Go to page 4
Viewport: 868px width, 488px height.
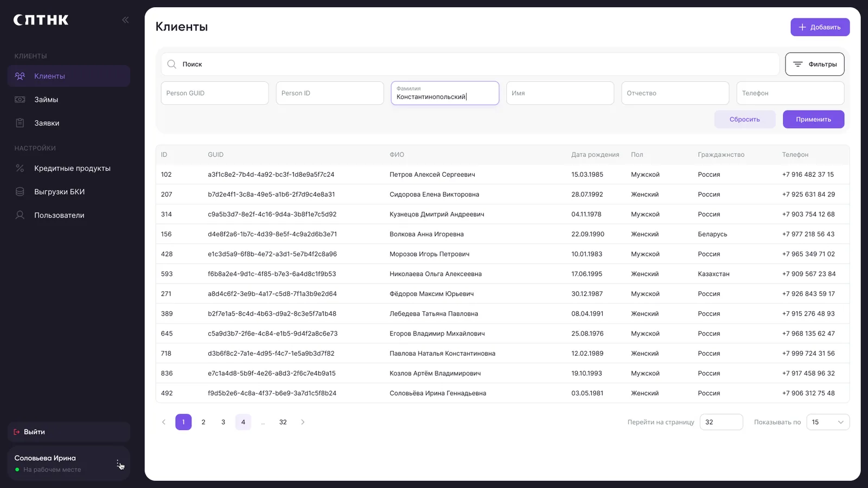pos(243,422)
